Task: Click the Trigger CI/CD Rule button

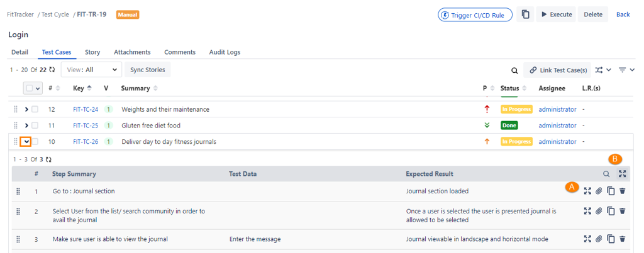Action: (x=475, y=15)
